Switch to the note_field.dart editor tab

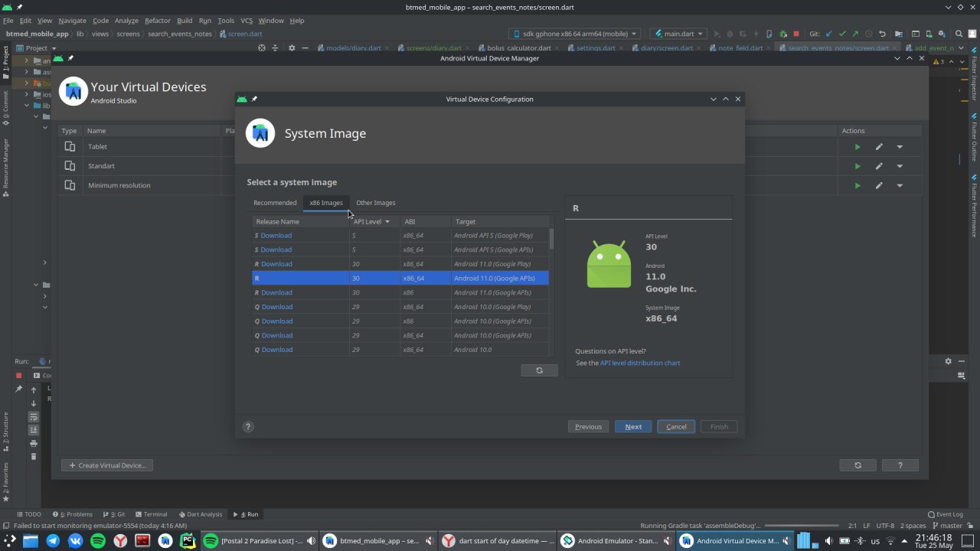point(740,47)
